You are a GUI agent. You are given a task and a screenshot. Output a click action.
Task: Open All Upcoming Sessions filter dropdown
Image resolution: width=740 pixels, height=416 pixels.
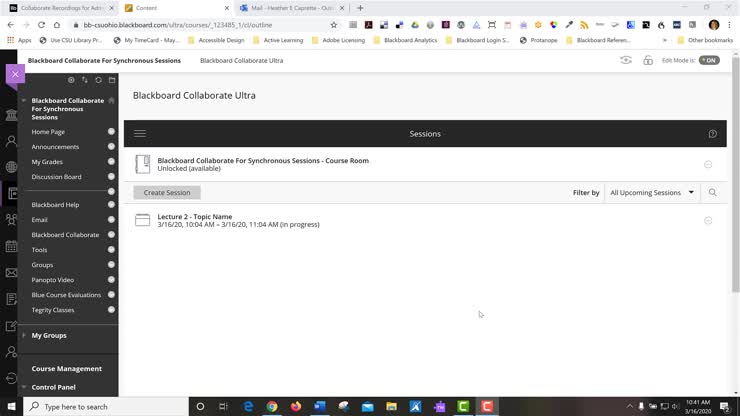tap(652, 193)
